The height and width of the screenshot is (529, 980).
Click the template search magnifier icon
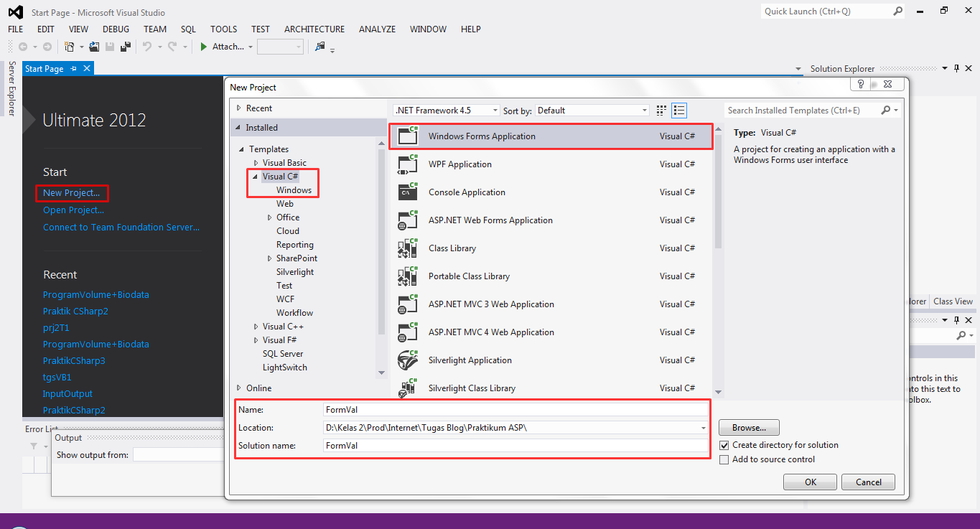[886, 110]
